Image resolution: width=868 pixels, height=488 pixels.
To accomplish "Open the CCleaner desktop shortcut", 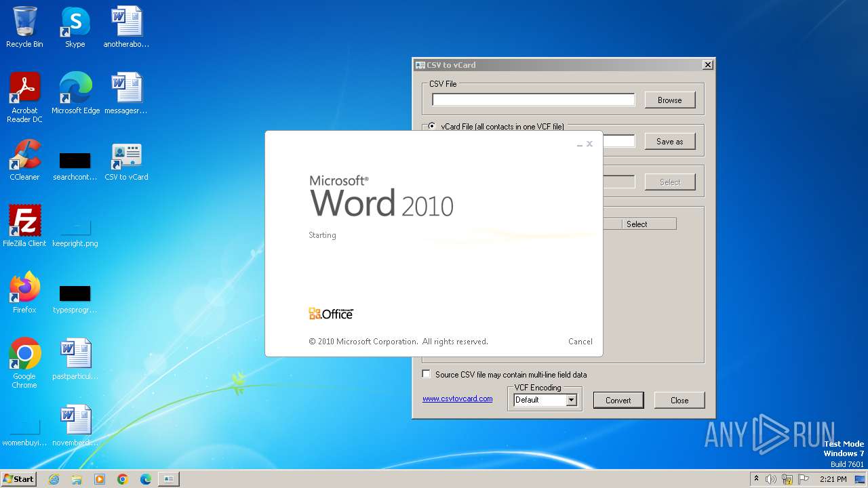I will [24, 160].
